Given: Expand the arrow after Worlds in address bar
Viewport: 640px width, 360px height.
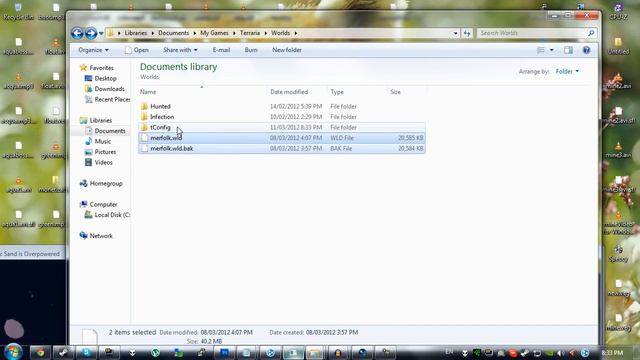Looking at the screenshot, I should (296, 33).
